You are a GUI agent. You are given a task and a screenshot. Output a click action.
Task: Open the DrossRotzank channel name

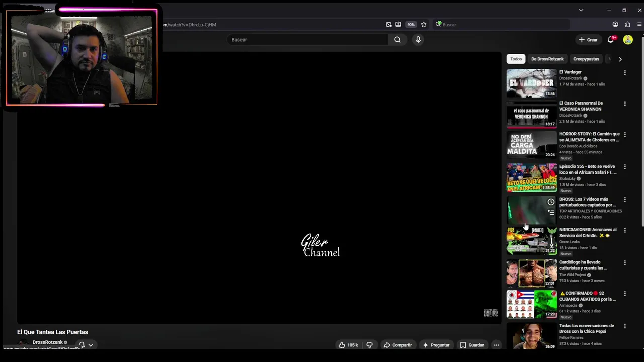coord(47,342)
